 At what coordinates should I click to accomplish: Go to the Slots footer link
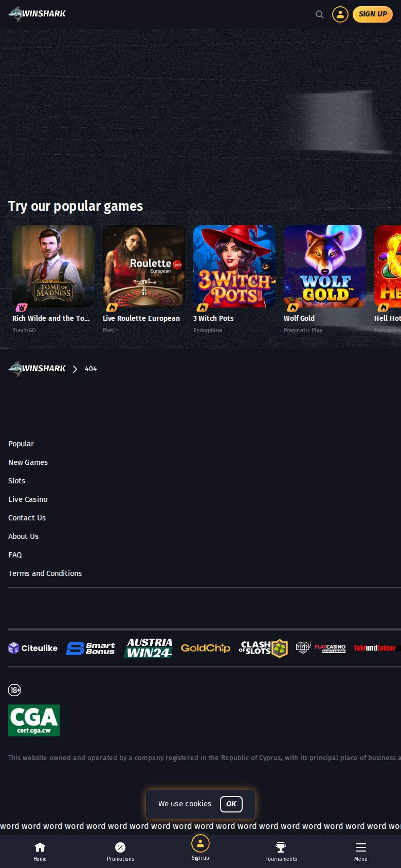(16, 481)
